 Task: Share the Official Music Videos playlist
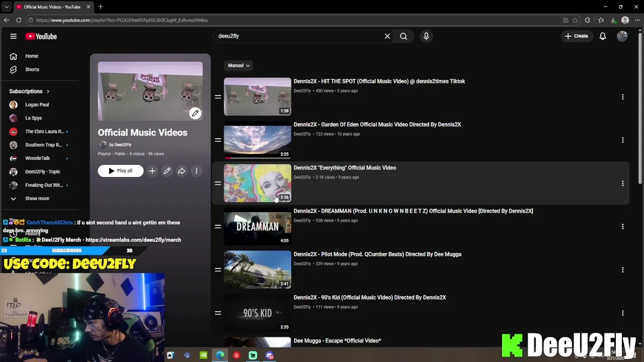pyautogui.click(x=182, y=171)
